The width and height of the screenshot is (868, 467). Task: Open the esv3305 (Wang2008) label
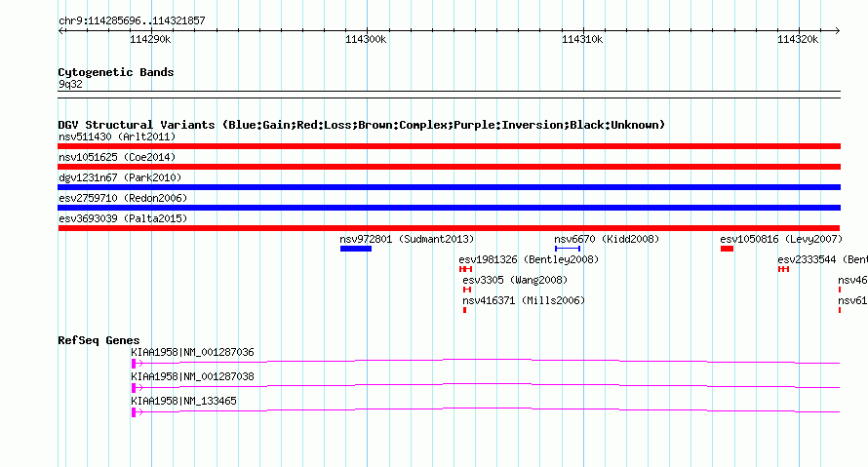pyautogui.click(x=515, y=280)
